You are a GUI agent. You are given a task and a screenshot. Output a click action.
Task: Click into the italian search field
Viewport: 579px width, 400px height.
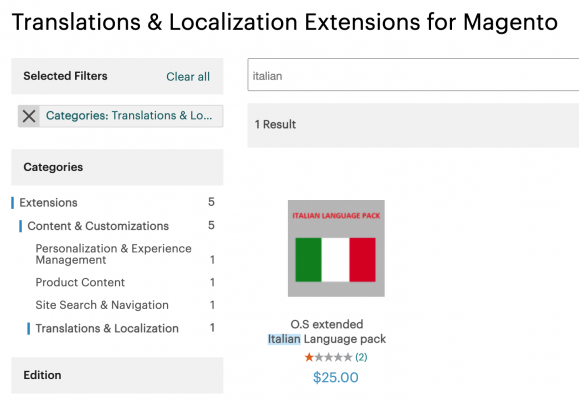pos(413,75)
